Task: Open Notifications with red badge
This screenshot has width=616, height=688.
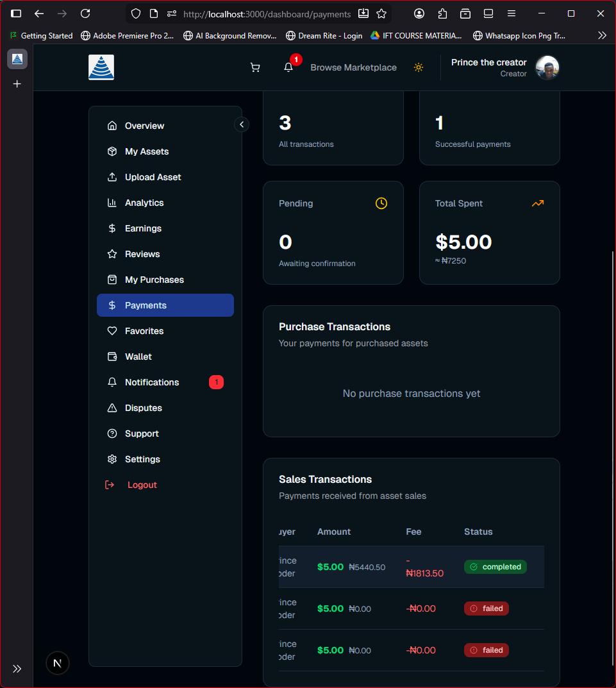Action: click(152, 382)
